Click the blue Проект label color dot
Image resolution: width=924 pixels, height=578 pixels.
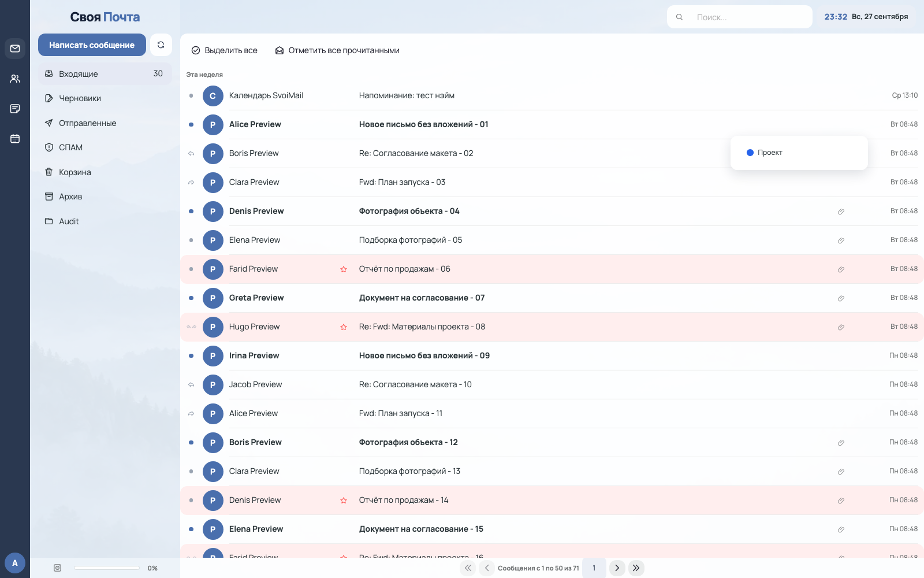(750, 153)
